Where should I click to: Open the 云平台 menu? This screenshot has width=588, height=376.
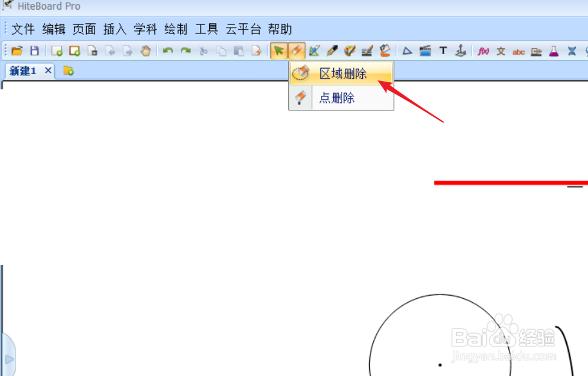coord(243,29)
